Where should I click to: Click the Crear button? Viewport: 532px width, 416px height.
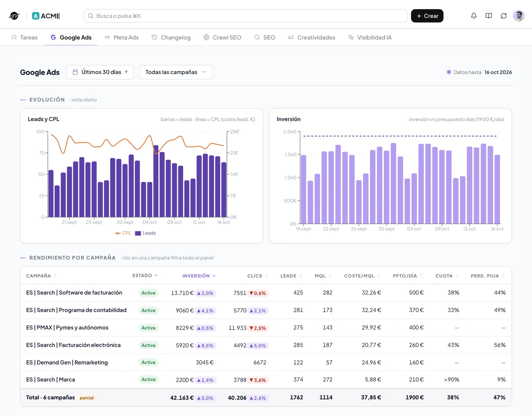point(427,16)
